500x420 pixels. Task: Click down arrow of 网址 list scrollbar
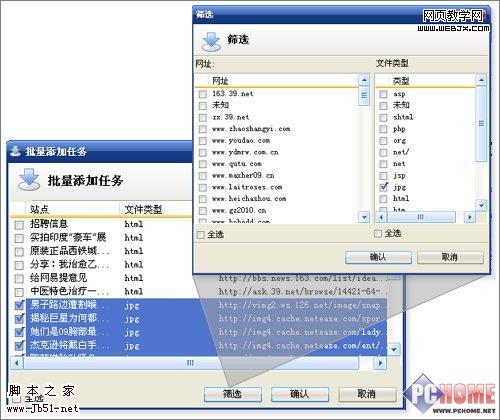point(364,217)
